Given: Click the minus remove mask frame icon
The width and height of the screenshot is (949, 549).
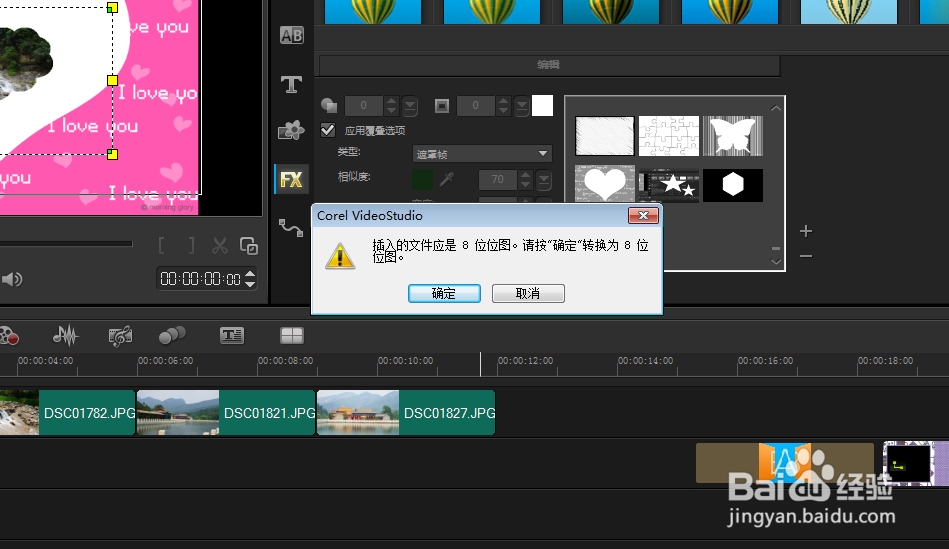Looking at the screenshot, I should pos(806,256).
